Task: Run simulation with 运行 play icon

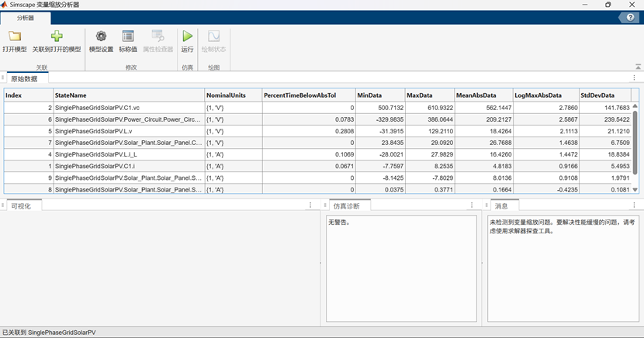Action: [x=187, y=36]
